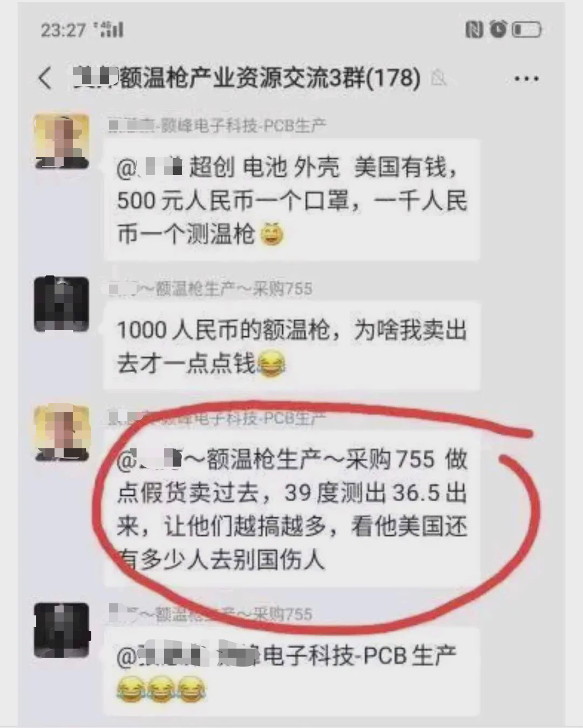Image resolution: width=583 pixels, height=728 pixels.
Task: Tap the signal strength bars icon
Action: 108,29
